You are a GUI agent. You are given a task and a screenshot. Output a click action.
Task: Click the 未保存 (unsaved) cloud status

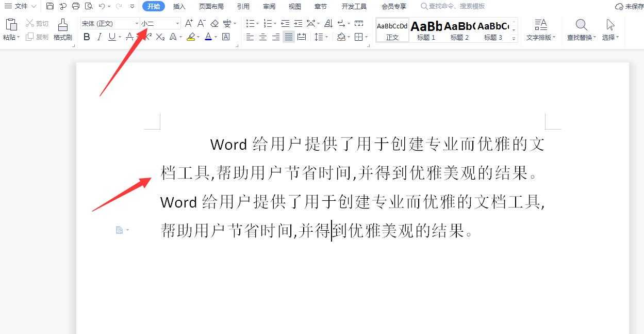(x=629, y=6)
